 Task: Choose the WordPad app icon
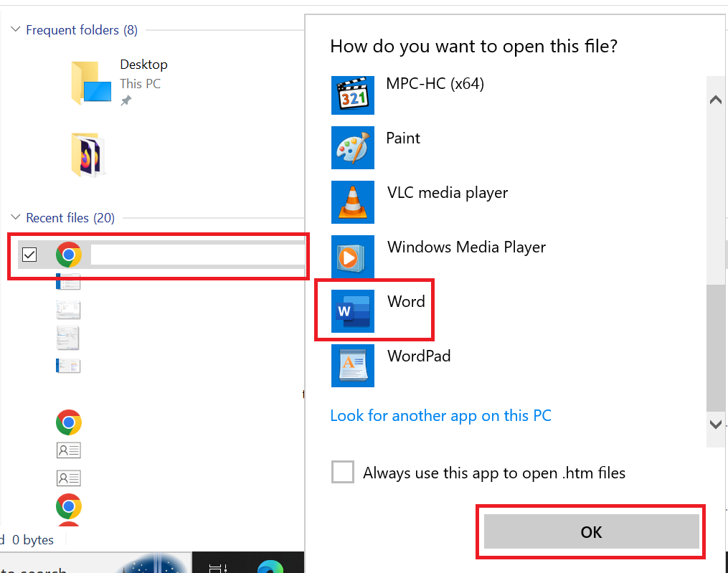(x=352, y=366)
